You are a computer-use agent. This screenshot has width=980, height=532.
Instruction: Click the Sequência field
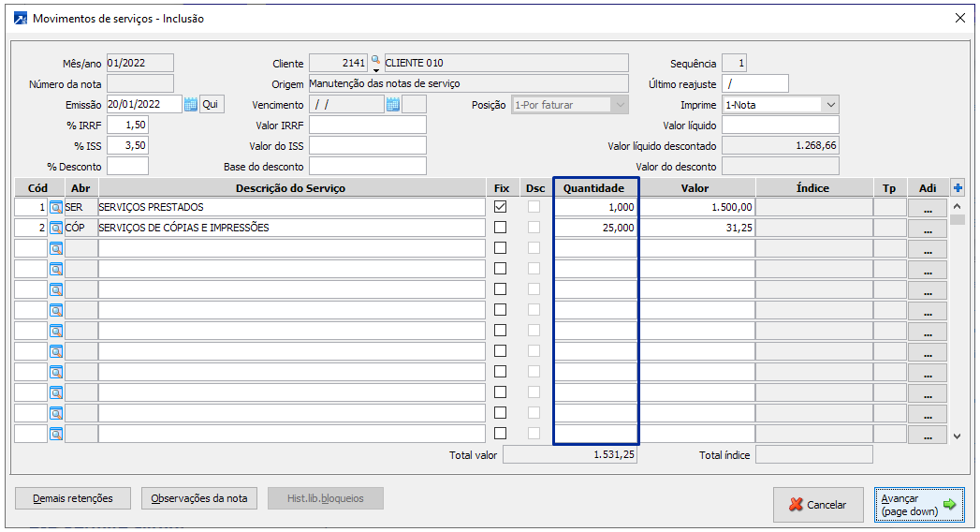click(735, 63)
